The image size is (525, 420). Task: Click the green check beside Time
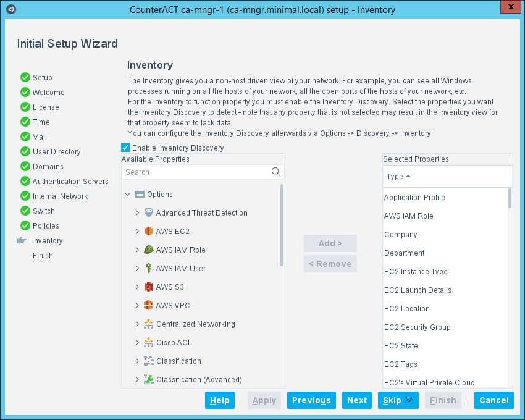[25, 122]
